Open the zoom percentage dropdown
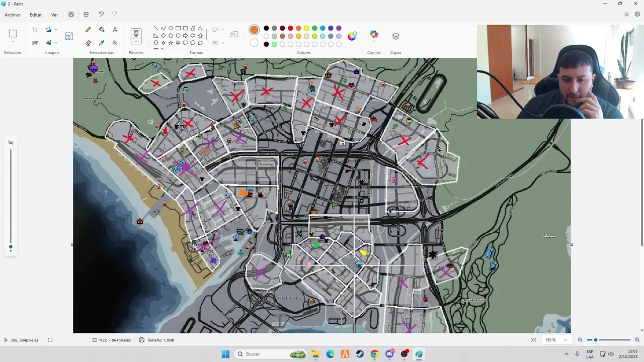Viewport: 644px width, 362px height. (566, 340)
